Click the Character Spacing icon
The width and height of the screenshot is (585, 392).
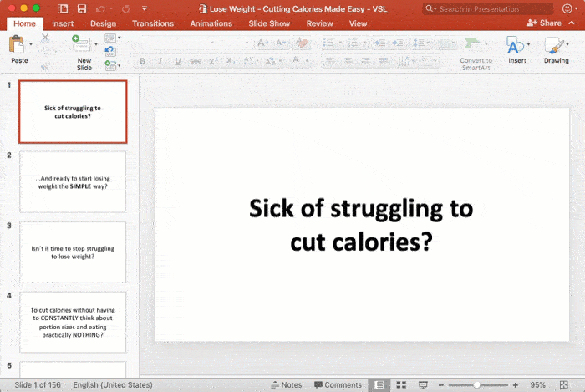(x=249, y=61)
